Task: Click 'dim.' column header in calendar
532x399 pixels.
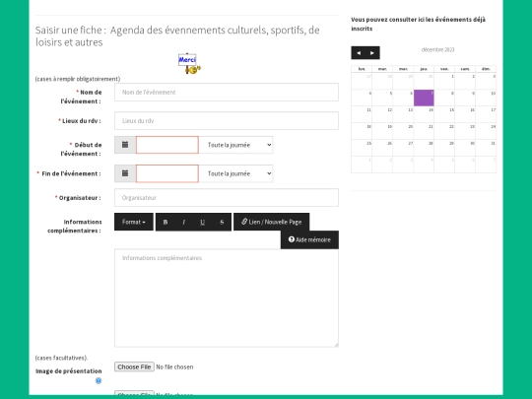Action: click(x=486, y=69)
